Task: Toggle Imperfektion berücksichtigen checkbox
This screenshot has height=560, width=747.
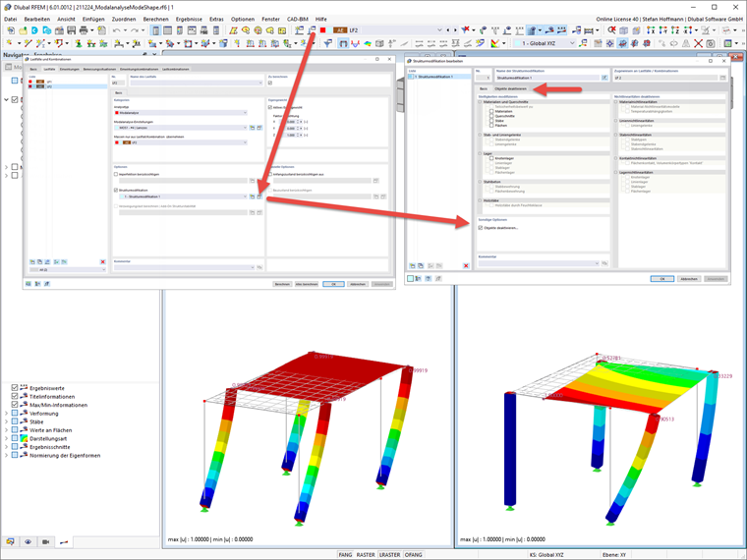Action: [116, 174]
